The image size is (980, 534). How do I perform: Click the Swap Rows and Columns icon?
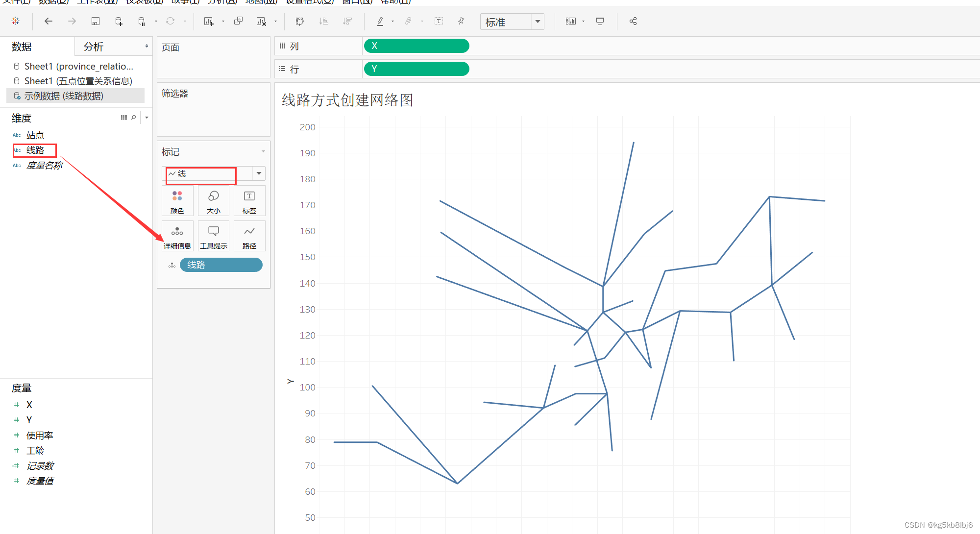[x=300, y=21]
